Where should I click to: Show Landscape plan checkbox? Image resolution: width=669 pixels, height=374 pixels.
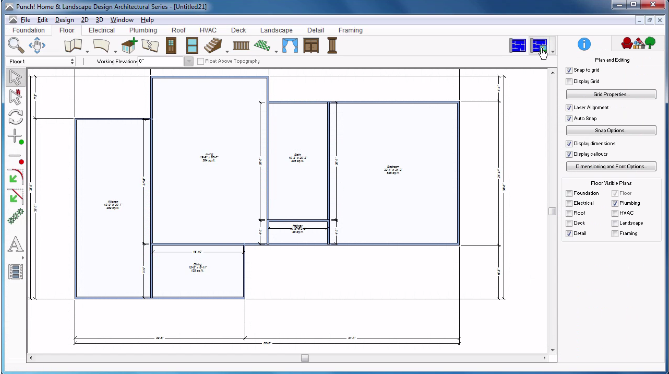(615, 223)
